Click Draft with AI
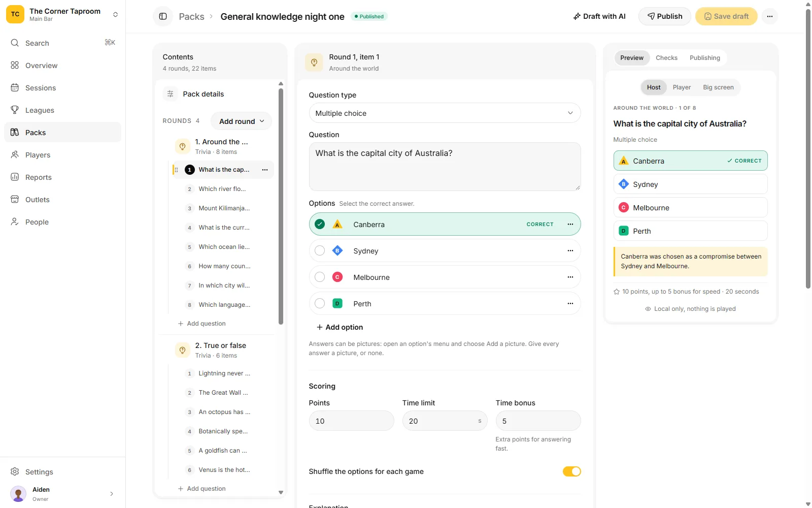This screenshot has width=812, height=508. coord(599,16)
